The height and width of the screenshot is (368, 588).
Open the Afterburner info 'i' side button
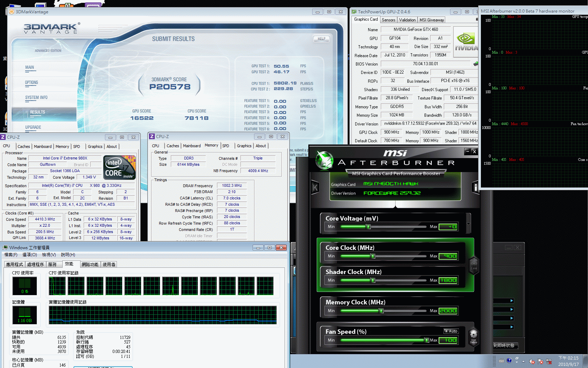pyautogui.click(x=475, y=188)
